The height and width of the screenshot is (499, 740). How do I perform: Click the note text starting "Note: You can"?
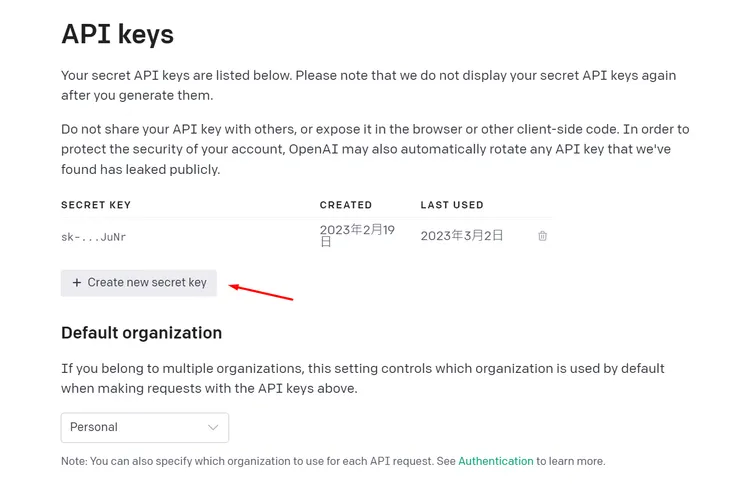tap(258, 461)
